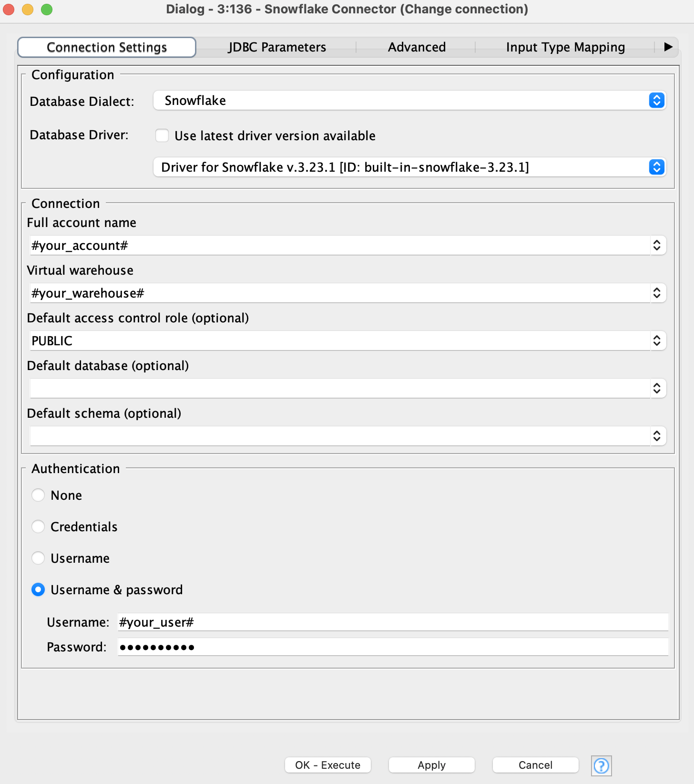Click the PUBLIC role text field
The width and height of the screenshot is (694, 784).
340,340
